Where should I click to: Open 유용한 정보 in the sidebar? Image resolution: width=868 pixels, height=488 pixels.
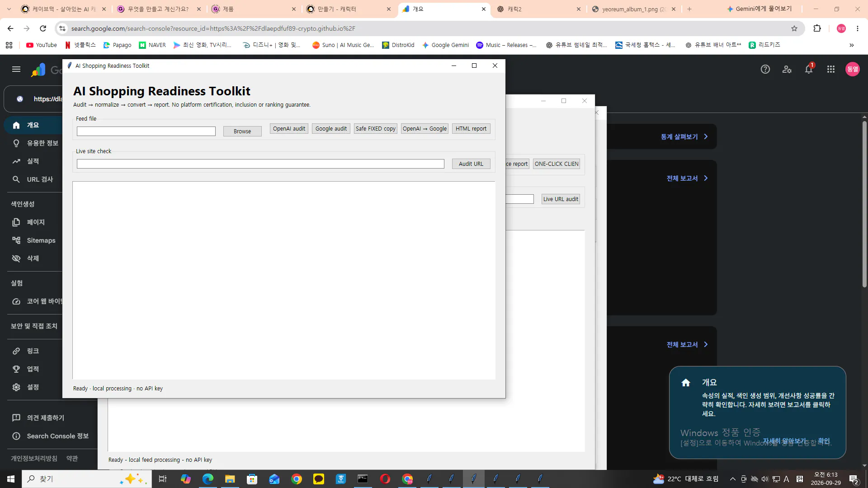click(34, 143)
